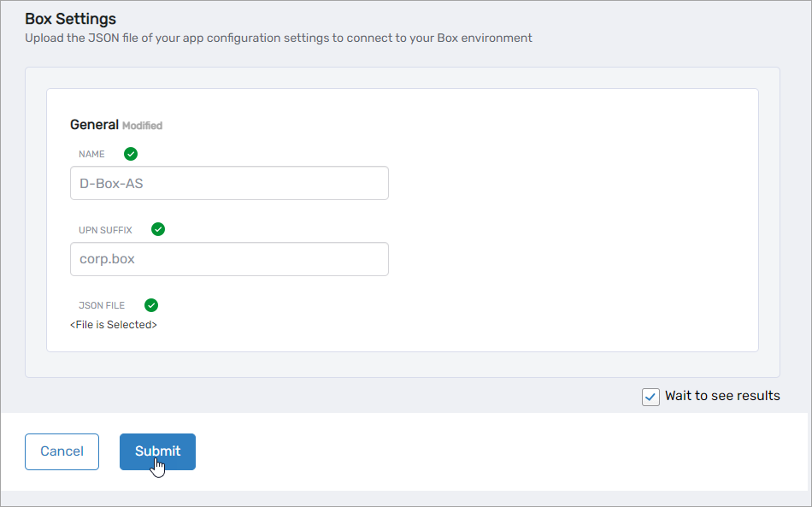The image size is (812, 507).
Task: Click the green checkmark beside JSON FILE
Action: click(151, 305)
